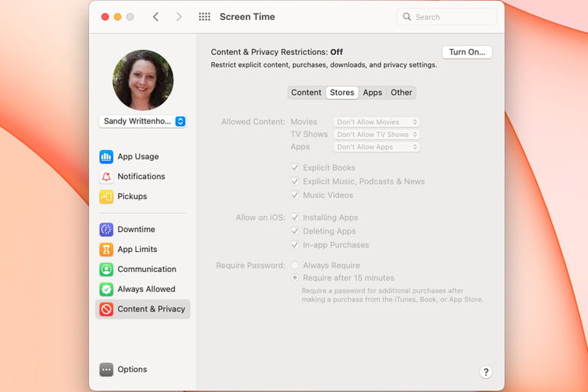Image resolution: width=588 pixels, height=392 pixels.
Task: Open the Apps allowed content dropdown
Action: point(377,147)
